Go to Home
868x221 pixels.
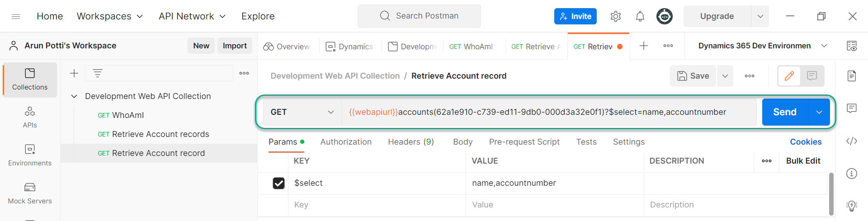click(50, 16)
